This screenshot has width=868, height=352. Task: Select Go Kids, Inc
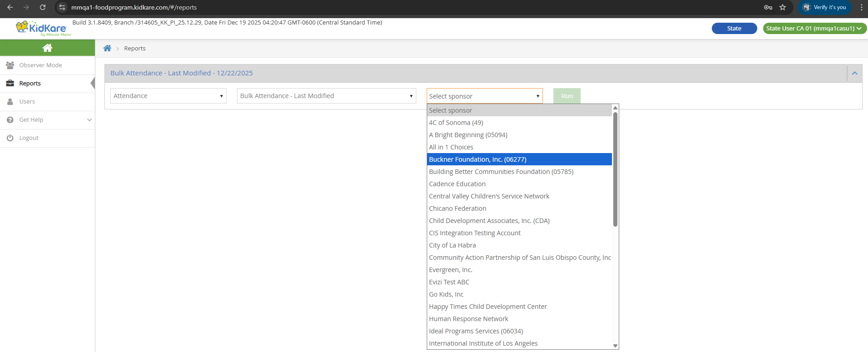click(x=519, y=294)
